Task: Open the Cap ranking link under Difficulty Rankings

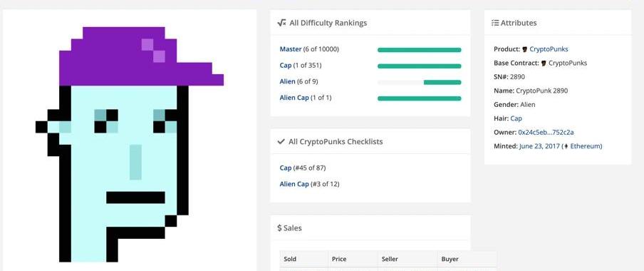Action: click(286, 66)
